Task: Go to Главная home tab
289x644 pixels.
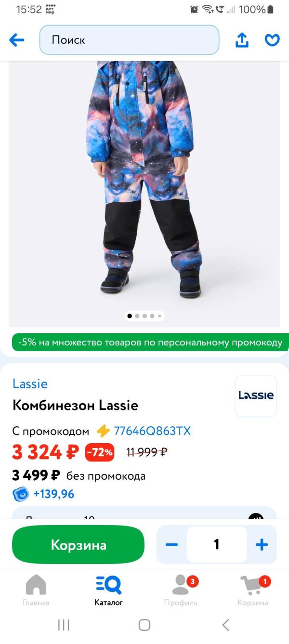Action: (x=36, y=591)
